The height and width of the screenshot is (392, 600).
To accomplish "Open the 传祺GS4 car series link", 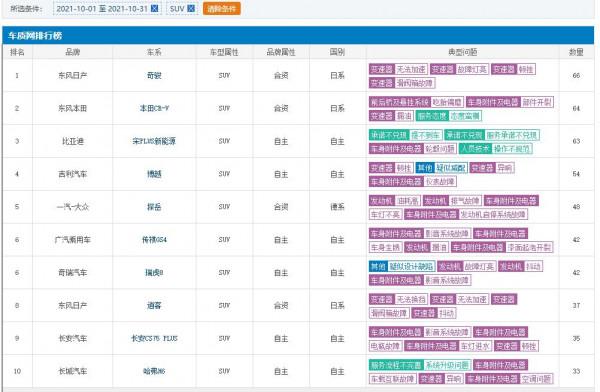I will point(154,240).
